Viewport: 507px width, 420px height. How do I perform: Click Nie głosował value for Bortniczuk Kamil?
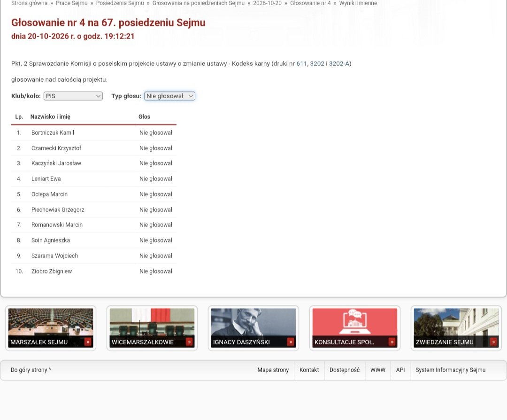156,132
